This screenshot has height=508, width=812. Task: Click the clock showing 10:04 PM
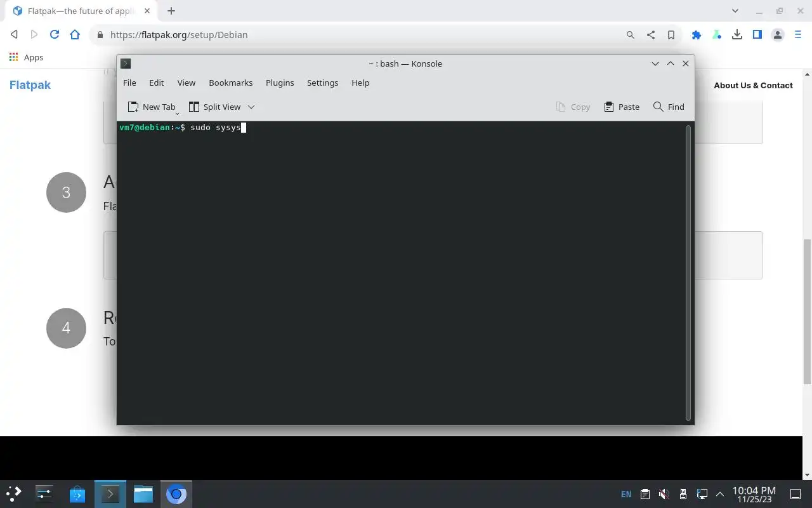coord(754,494)
